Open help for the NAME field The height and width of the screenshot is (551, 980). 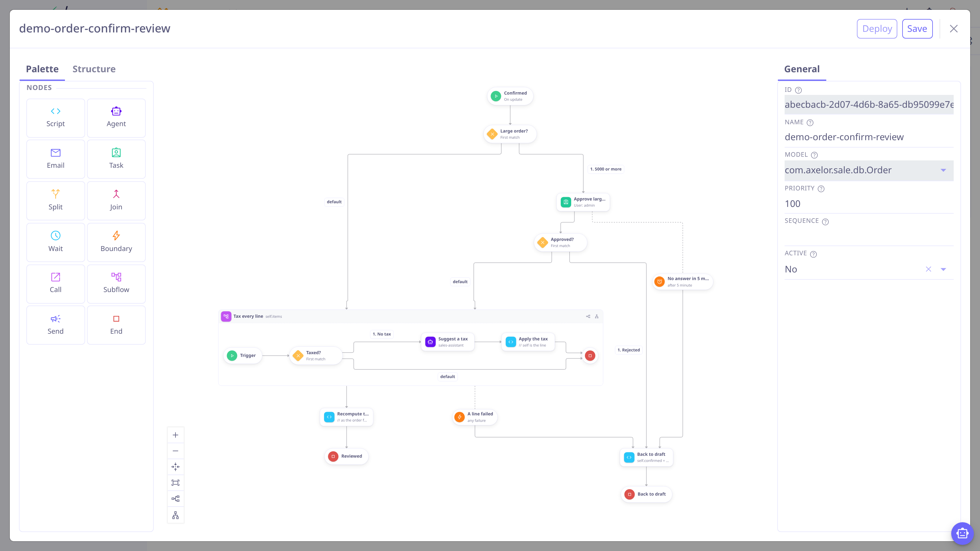(x=810, y=122)
